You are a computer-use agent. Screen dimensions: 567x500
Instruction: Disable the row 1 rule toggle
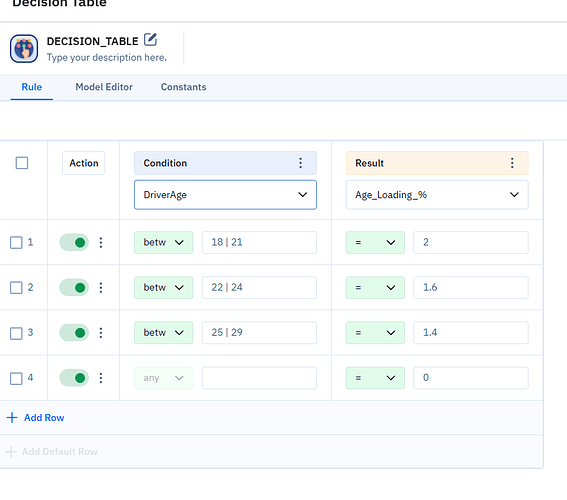[x=74, y=242]
